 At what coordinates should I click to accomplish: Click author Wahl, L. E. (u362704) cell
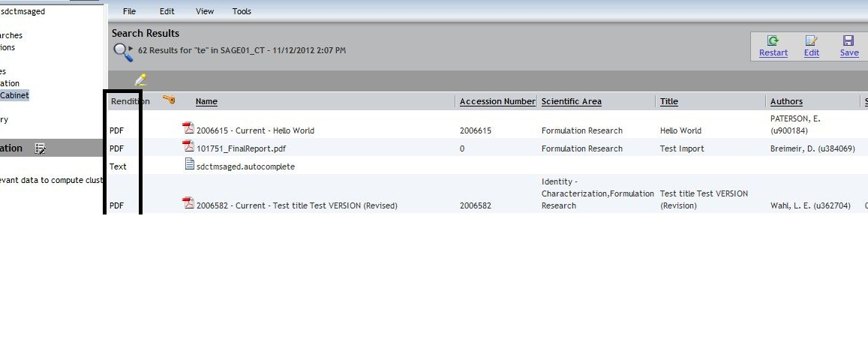[810, 205]
